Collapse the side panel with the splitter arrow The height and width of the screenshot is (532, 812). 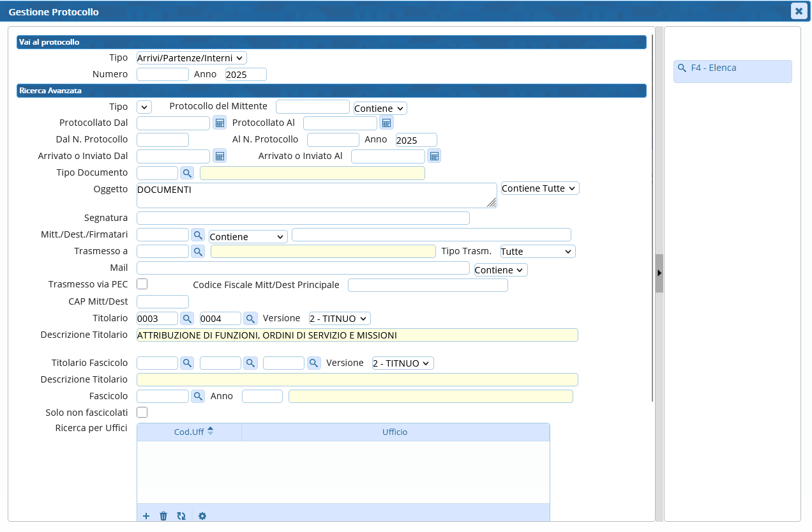[659, 273]
